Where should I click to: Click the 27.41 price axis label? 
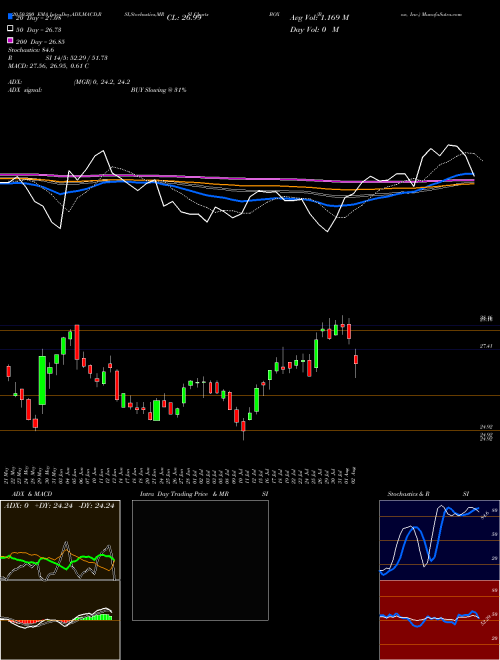point(486,346)
